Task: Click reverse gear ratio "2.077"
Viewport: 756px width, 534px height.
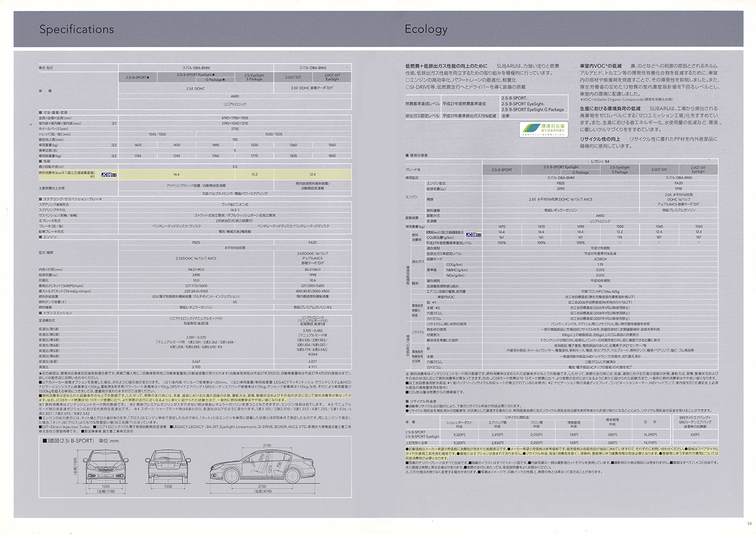Action: point(313,361)
